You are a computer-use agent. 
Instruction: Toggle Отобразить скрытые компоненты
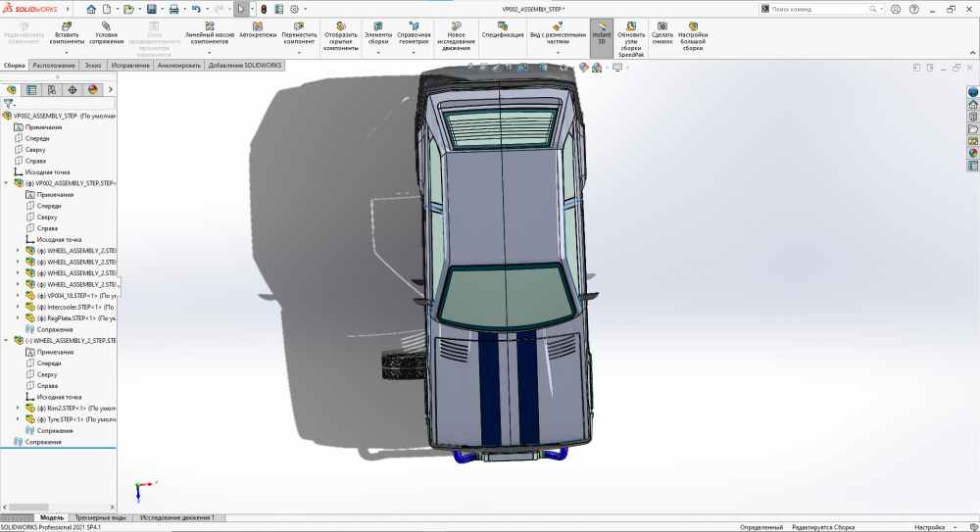(340, 33)
